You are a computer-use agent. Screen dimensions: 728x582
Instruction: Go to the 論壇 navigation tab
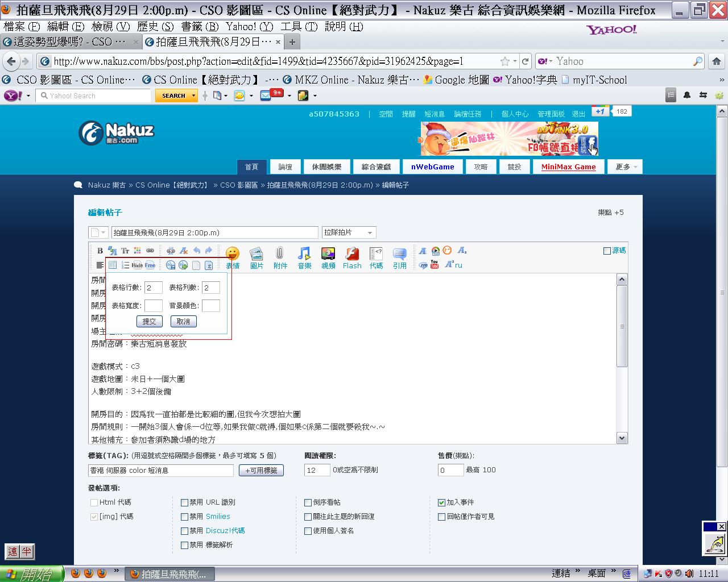click(x=285, y=167)
